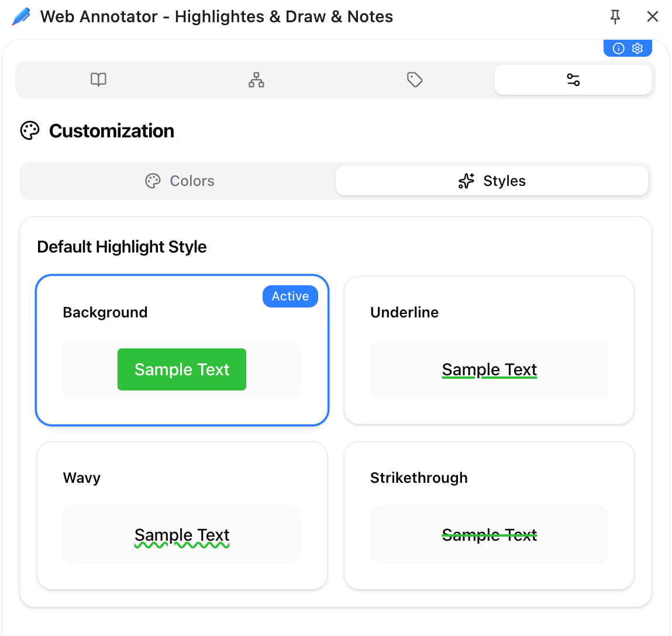The width and height of the screenshot is (672, 636).
Task: Click the green Sample Text highlight swatch
Action: click(x=181, y=369)
